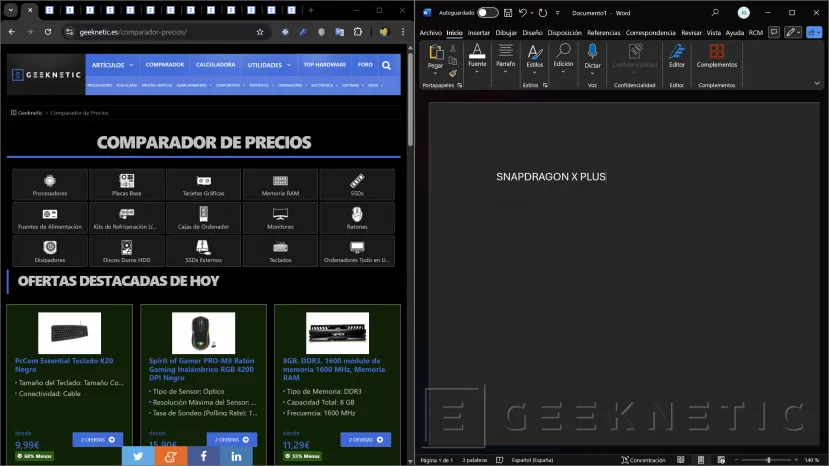Open the undo history dropdown arrow
The width and height of the screenshot is (829, 466).
(531, 13)
